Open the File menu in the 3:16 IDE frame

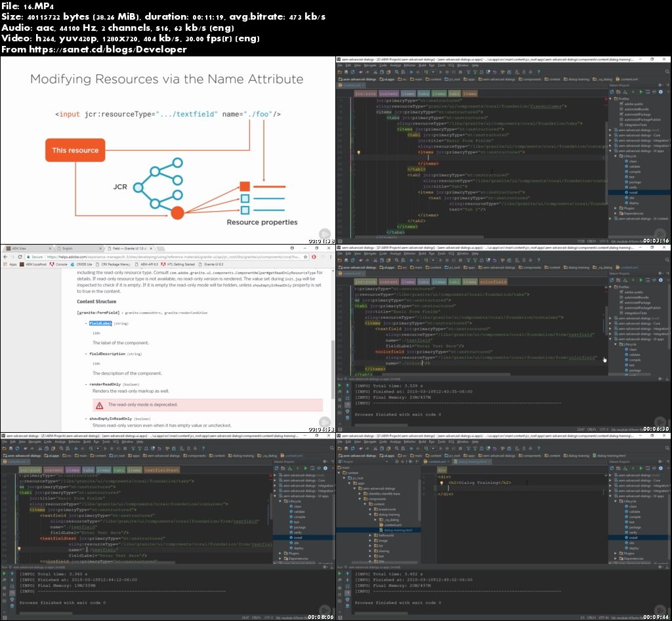340,66
